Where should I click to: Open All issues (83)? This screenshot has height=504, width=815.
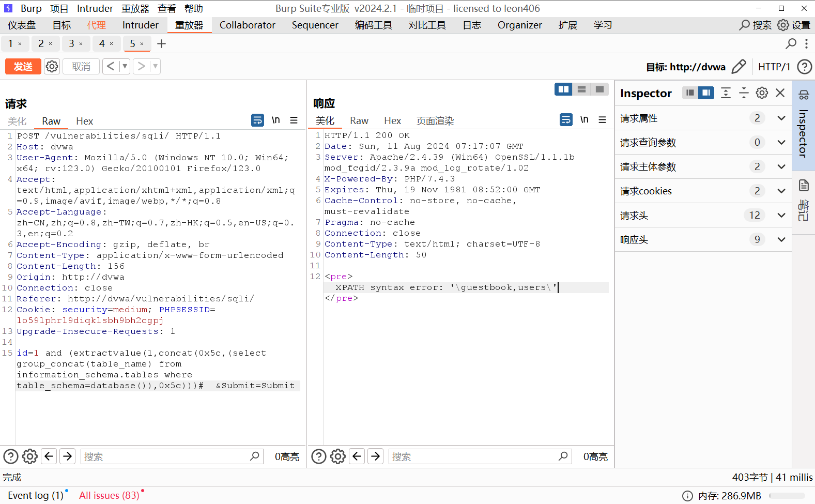click(109, 495)
